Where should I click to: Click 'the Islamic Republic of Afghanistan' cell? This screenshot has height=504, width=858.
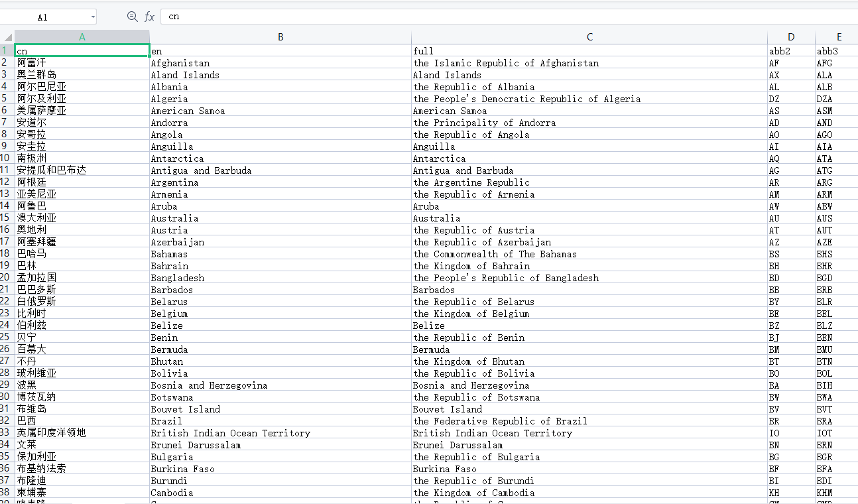[589, 63]
